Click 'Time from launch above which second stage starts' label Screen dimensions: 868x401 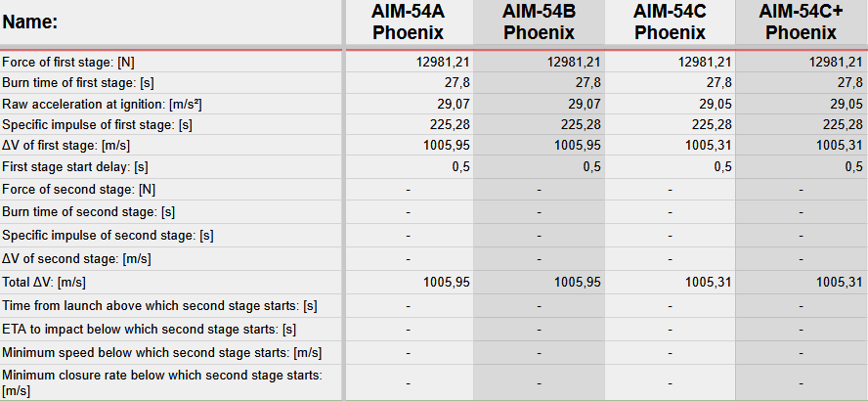click(x=160, y=306)
